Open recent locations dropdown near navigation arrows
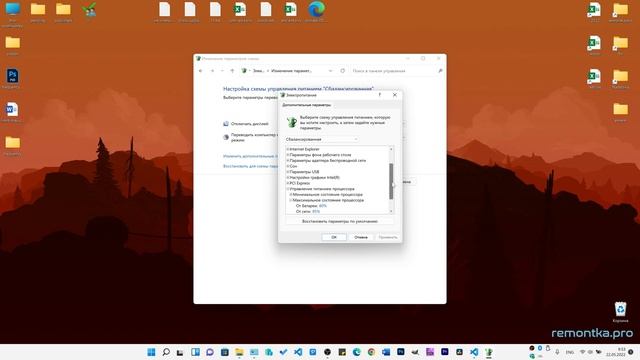Viewport: 640px width, 360px height. 222,71
